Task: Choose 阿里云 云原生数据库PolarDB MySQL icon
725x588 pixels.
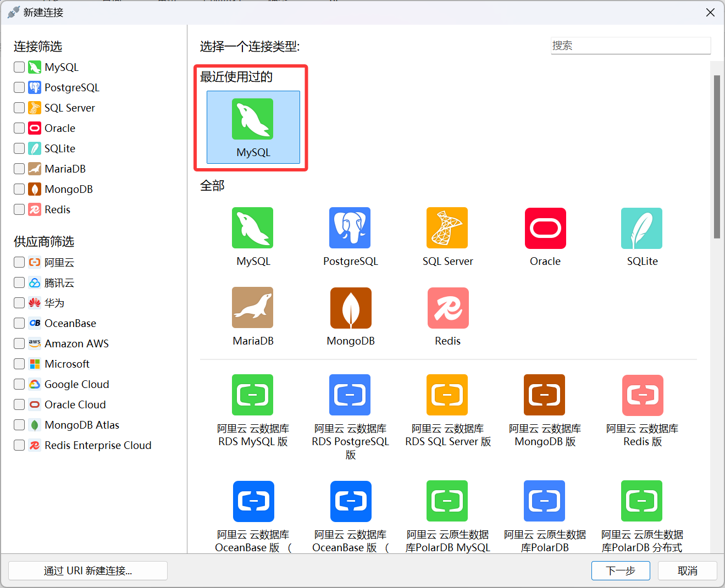Action: (x=447, y=501)
